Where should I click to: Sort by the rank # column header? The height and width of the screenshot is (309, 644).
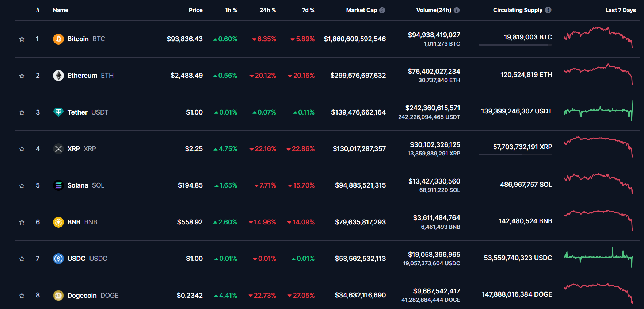tap(38, 10)
